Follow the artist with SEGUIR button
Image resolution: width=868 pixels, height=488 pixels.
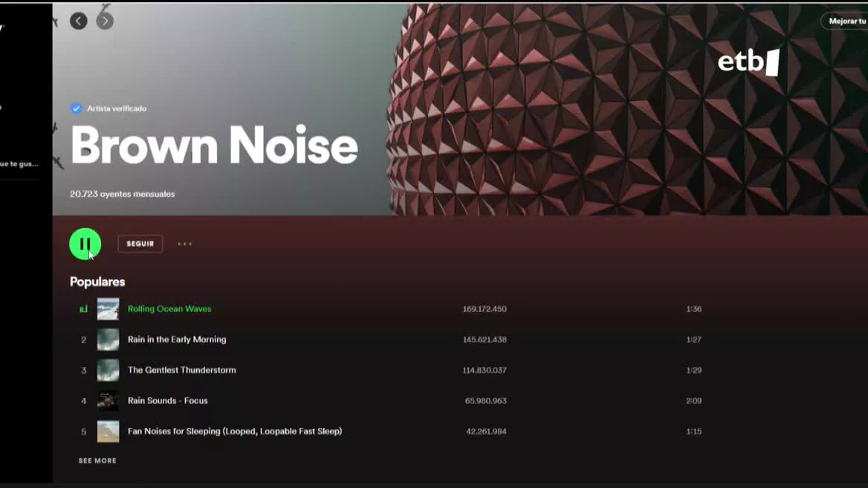(140, 244)
